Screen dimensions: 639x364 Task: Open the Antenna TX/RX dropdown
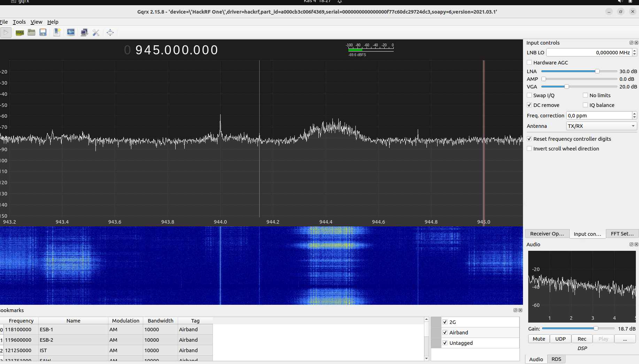[601, 126]
